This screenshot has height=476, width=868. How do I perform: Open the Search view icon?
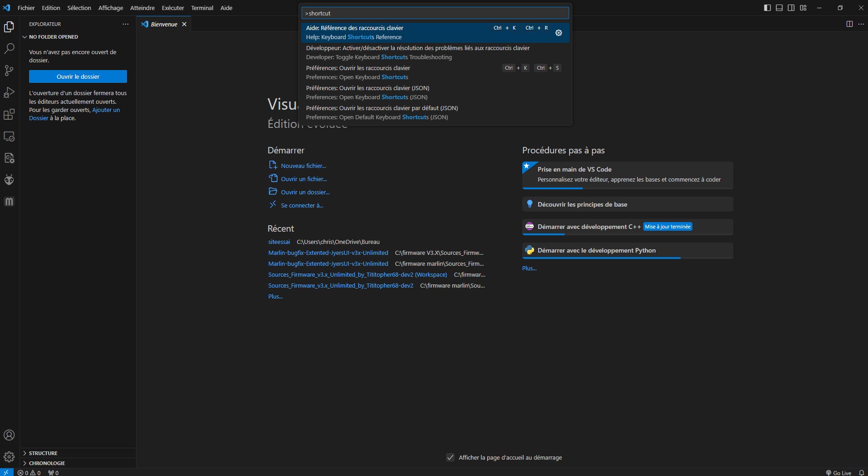9,49
